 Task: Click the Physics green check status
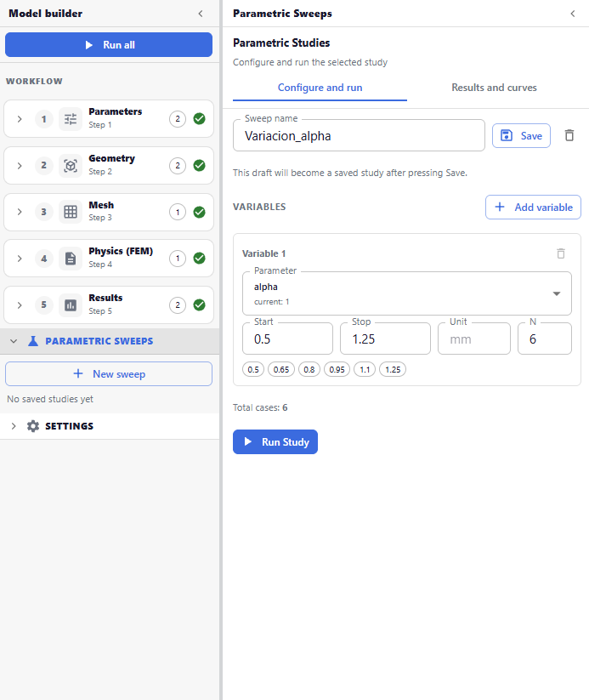point(200,258)
